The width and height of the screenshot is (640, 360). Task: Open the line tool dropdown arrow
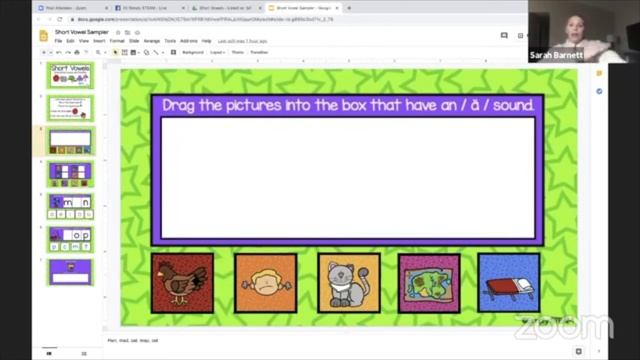tap(163, 52)
